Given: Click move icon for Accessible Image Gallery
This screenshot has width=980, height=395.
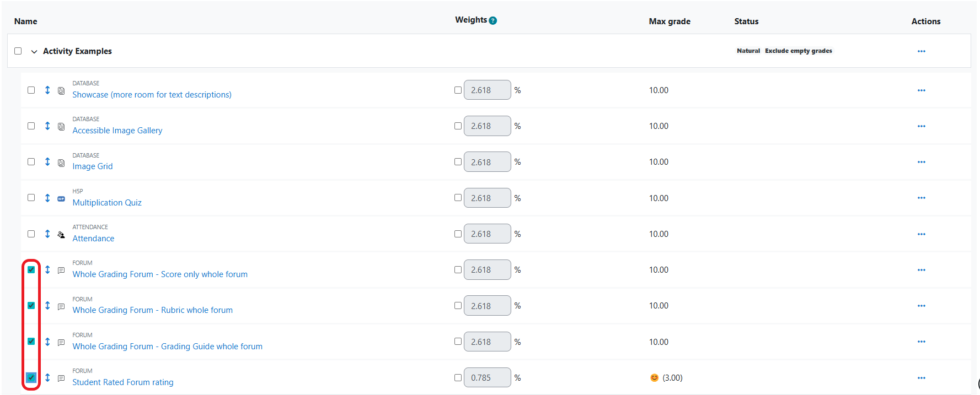Looking at the screenshot, I should point(47,126).
